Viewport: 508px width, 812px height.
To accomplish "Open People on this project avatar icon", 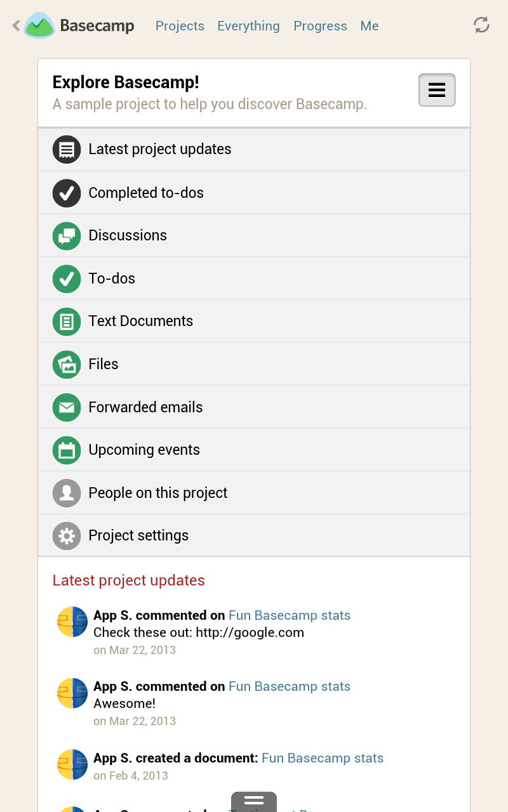I will tap(66, 492).
